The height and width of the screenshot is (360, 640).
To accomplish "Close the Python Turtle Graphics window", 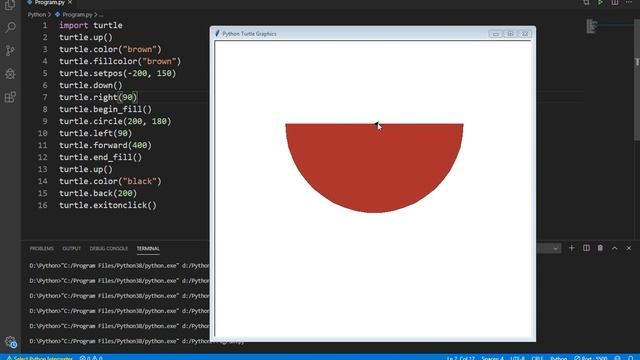I will pos(525,34).
